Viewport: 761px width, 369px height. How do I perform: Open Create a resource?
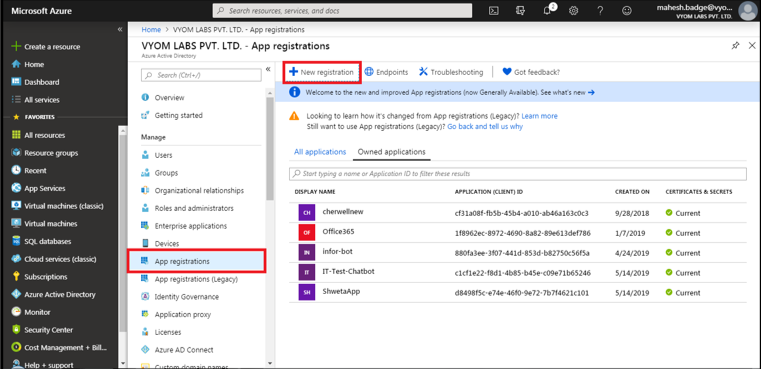click(x=46, y=47)
